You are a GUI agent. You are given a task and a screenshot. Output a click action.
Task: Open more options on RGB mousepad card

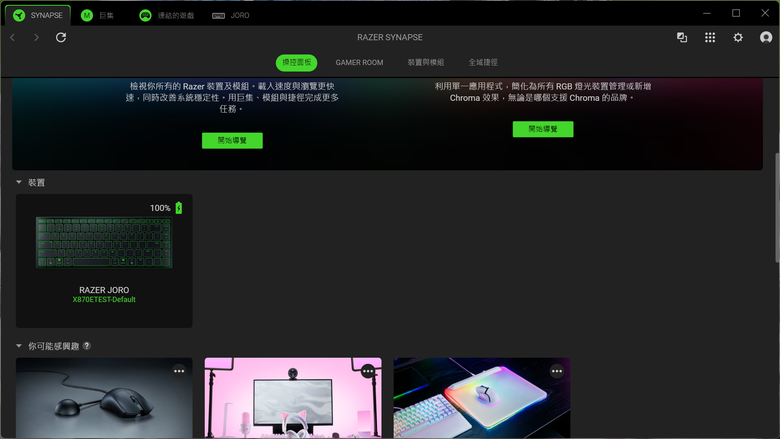coord(557,371)
